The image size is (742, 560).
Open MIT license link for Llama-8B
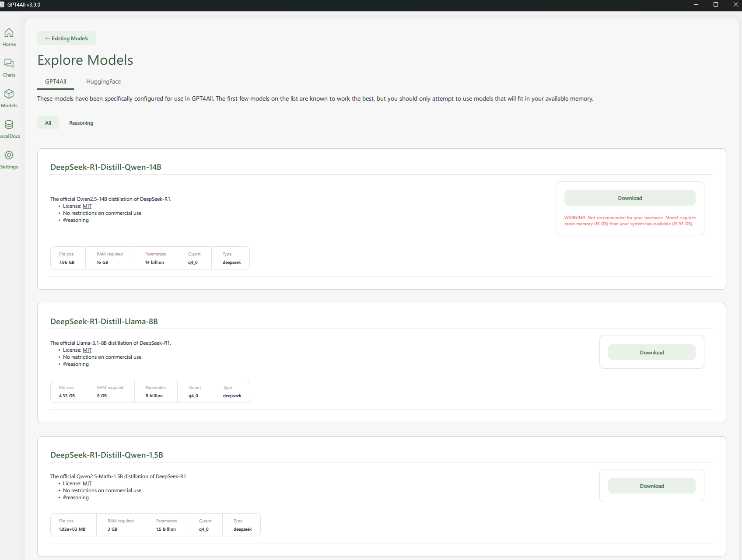pyautogui.click(x=87, y=350)
